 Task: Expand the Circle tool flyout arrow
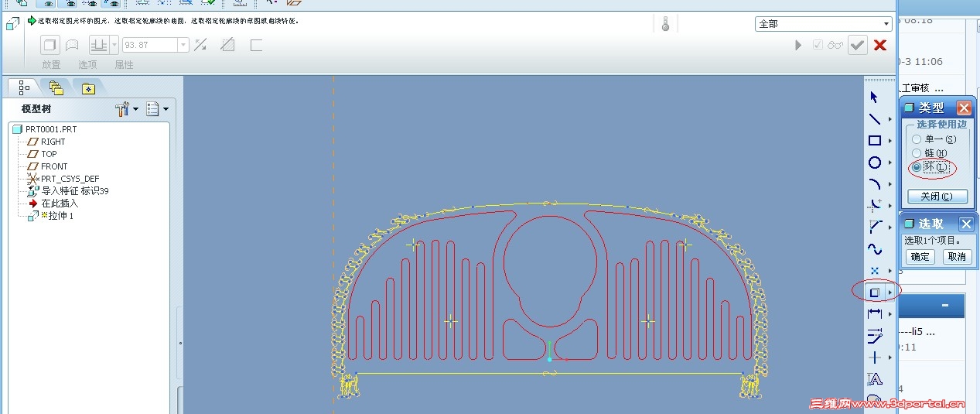(890, 163)
